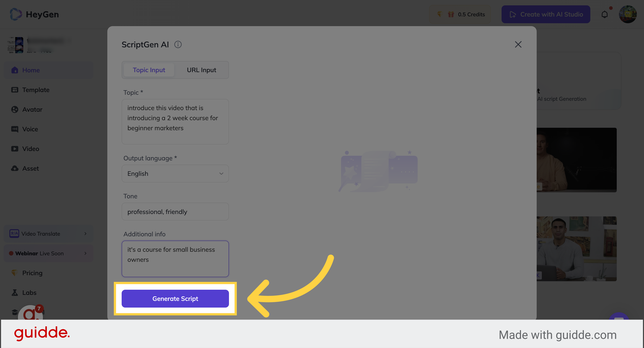Click the Video Translate icon
Image resolution: width=644 pixels, height=348 pixels.
[14, 233]
